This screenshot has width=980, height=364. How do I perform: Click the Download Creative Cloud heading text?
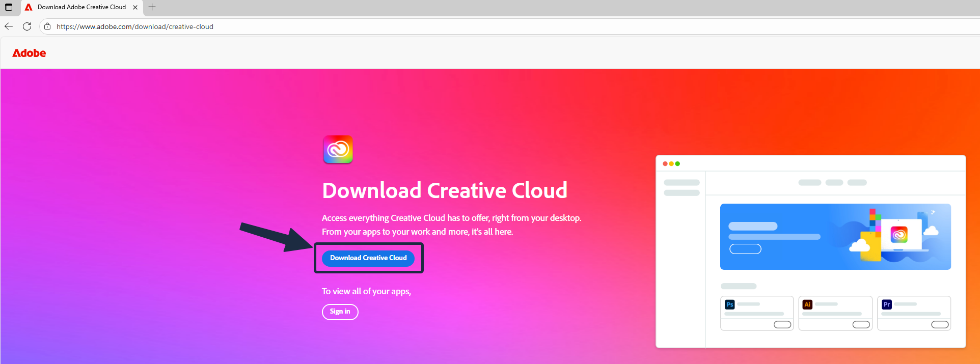coord(445,190)
